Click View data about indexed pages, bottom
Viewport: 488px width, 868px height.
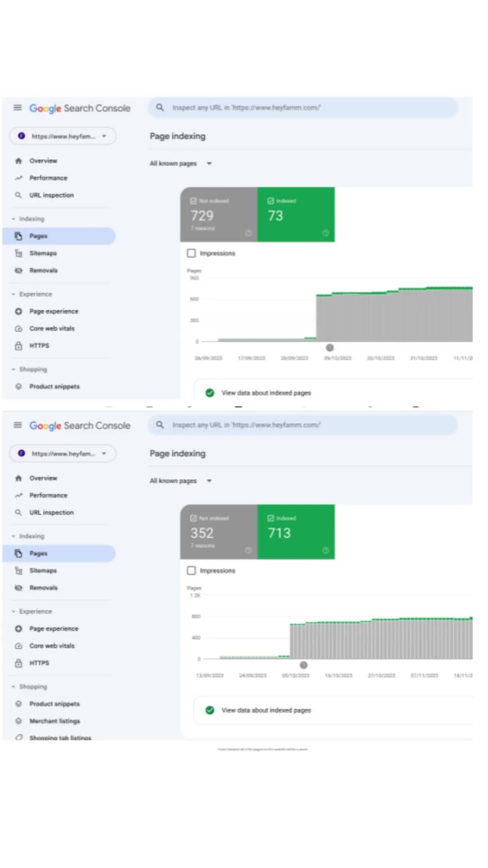[x=266, y=710]
